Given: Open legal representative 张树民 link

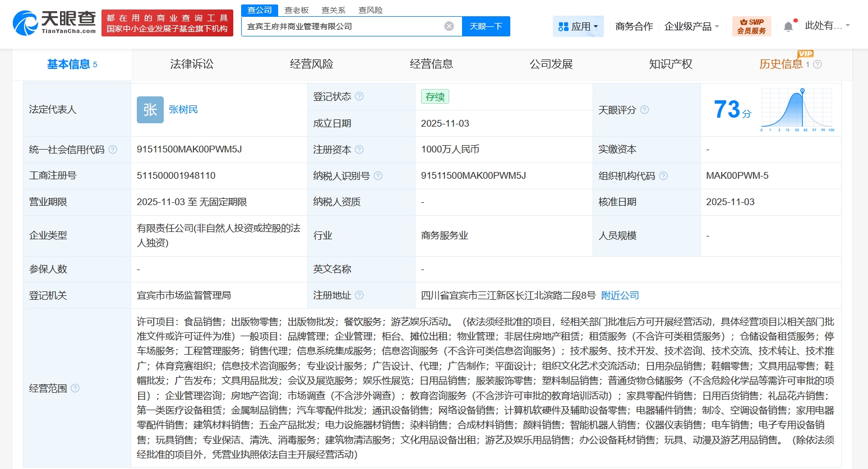Looking at the screenshot, I should coord(183,110).
